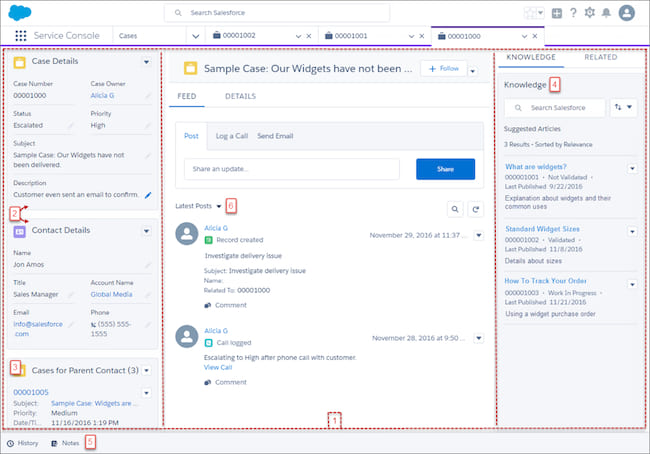Screen dimensions: 650x454
Task: Follow the sample case record
Action: [443, 68]
